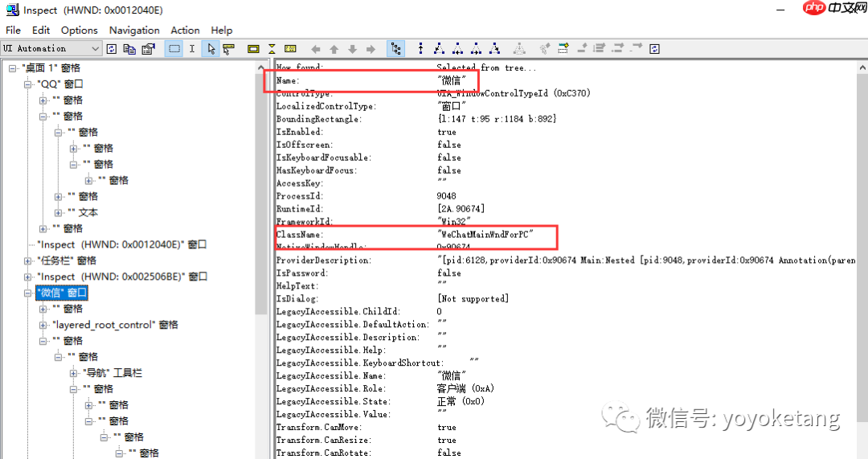Click the LocalizedControlType value "窗口"
Viewport: 868px width, 459px height.
pos(452,106)
